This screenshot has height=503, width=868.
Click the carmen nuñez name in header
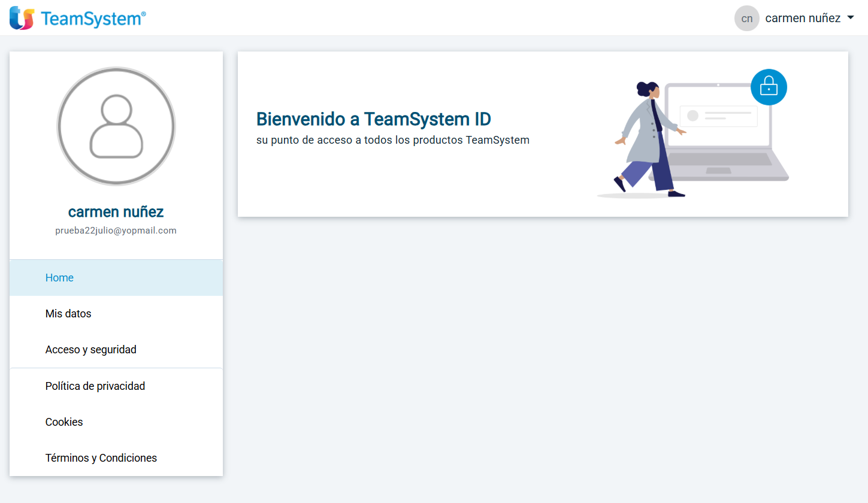803,19
